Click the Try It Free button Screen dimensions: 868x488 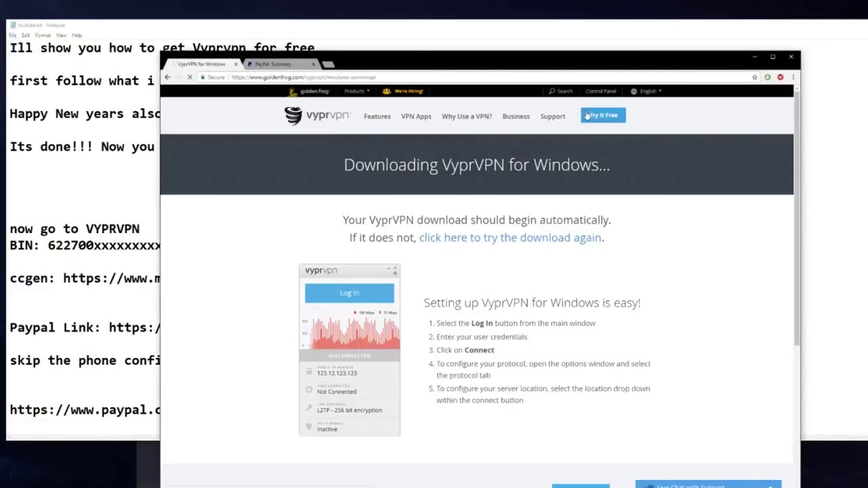(603, 115)
